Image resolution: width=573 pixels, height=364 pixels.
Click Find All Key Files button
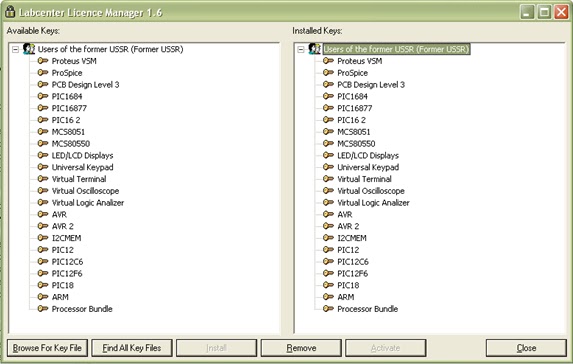[132, 348]
